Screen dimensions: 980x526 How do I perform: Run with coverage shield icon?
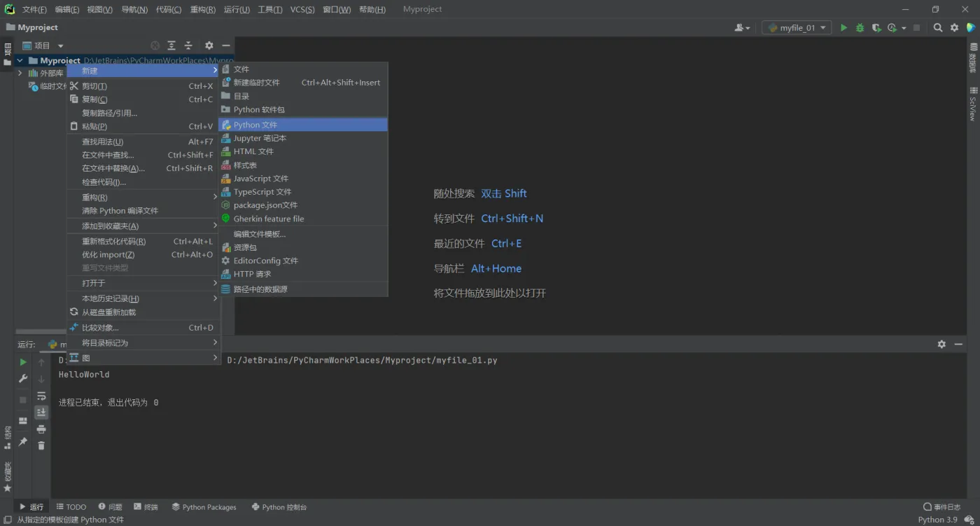(x=876, y=28)
